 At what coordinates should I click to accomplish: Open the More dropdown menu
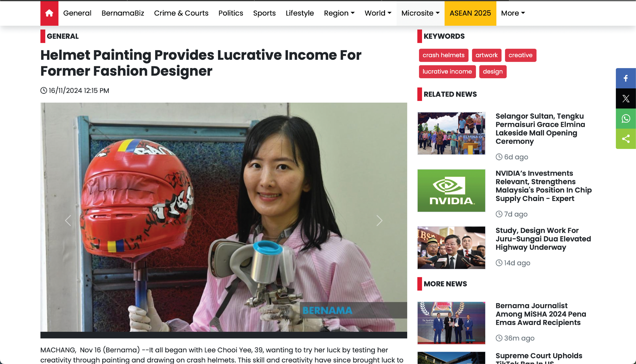(513, 13)
